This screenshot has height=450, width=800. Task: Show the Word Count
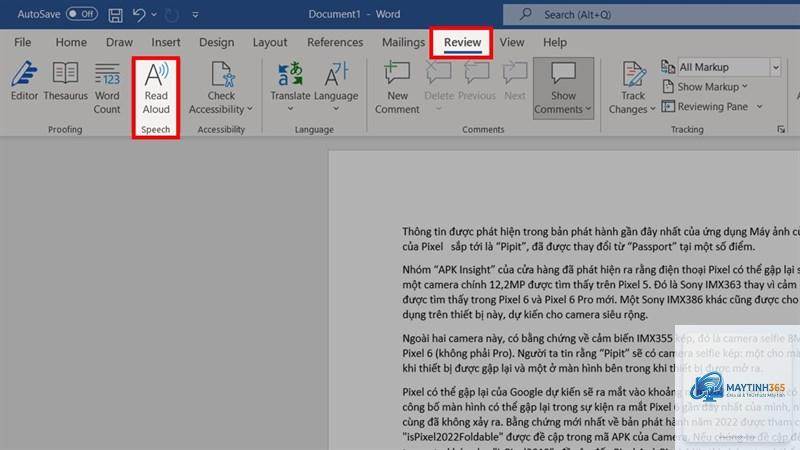(107, 88)
